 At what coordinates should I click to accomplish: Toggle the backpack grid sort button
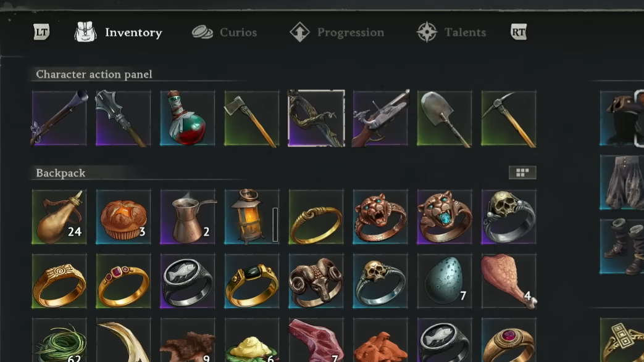(522, 173)
